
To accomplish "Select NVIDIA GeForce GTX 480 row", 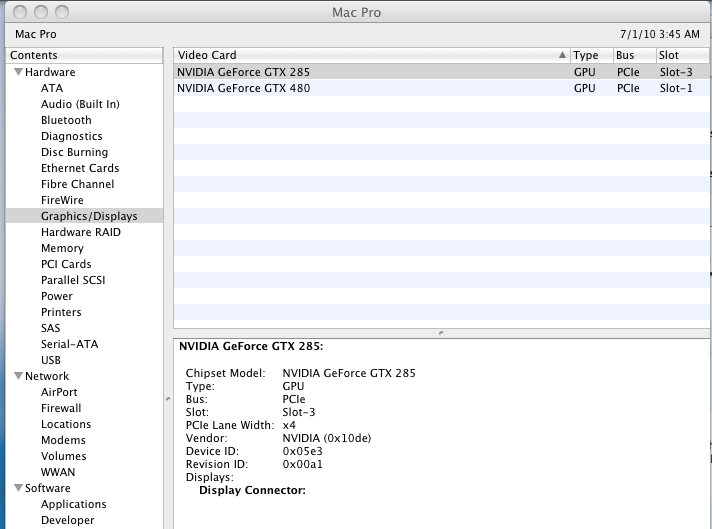I will click(x=441, y=88).
